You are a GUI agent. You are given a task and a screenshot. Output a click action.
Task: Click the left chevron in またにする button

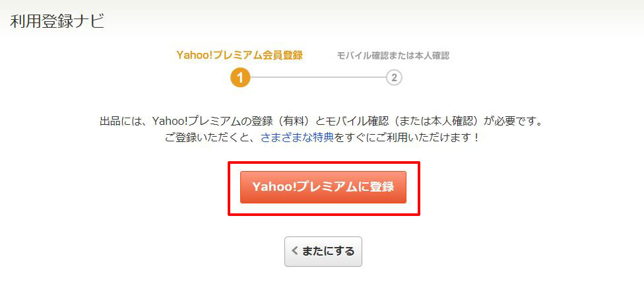294,251
